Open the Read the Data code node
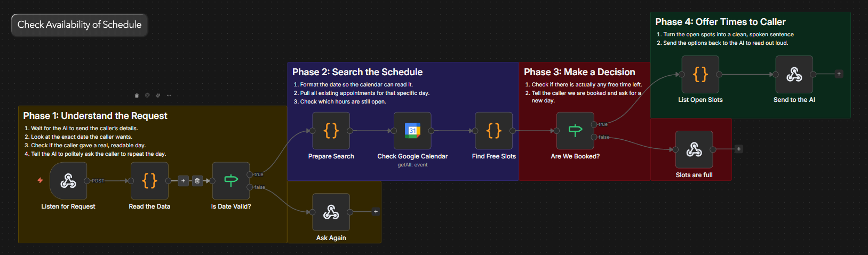This screenshot has width=868, height=255. (149, 181)
